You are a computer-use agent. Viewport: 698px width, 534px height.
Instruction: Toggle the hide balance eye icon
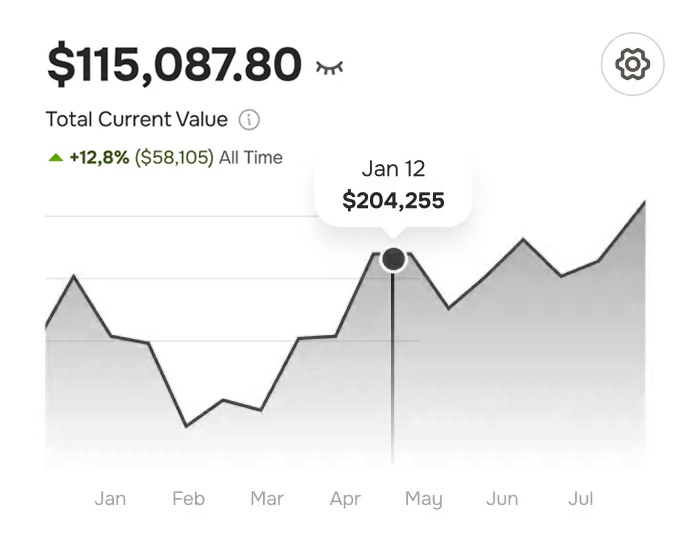point(329,67)
